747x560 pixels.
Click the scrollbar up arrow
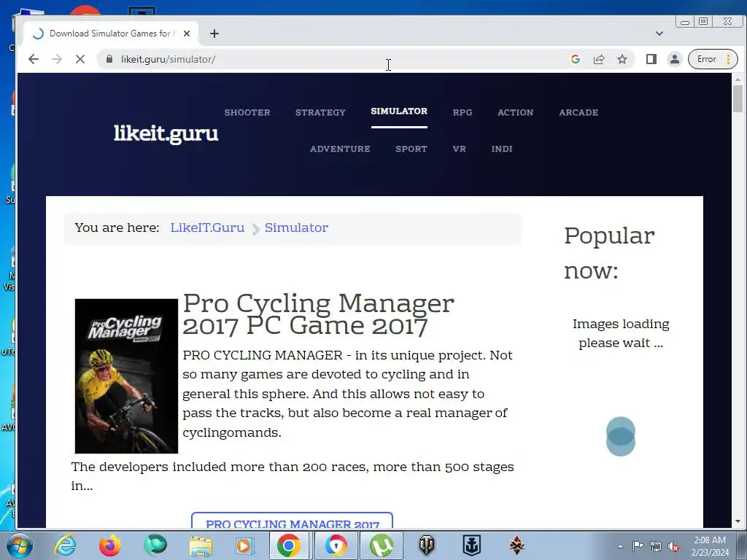pyautogui.click(x=738, y=79)
